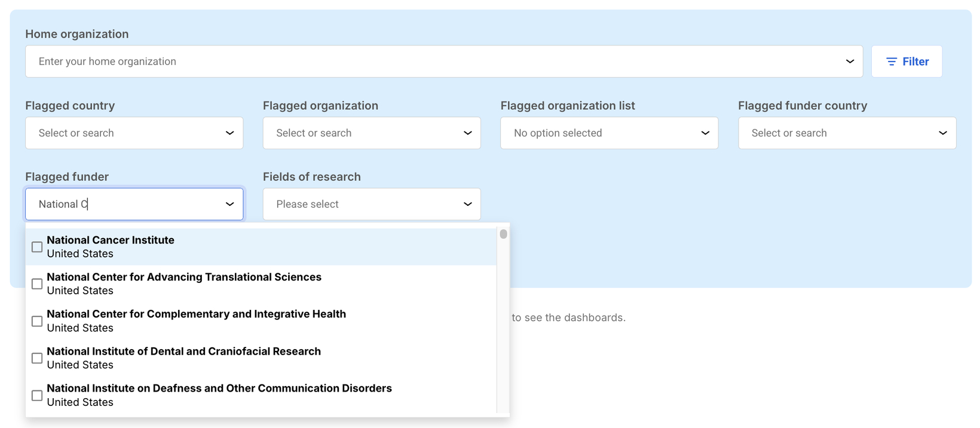The image size is (980, 428).
Task: Open the Home organization dropdown chevron
Action: (850, 61)
